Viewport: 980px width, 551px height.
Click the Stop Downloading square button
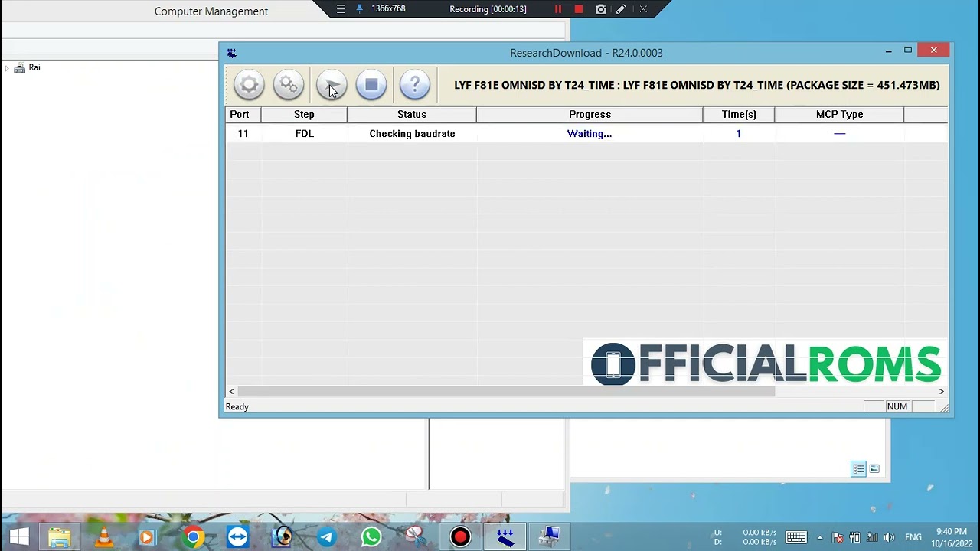(x=371, y=85)
